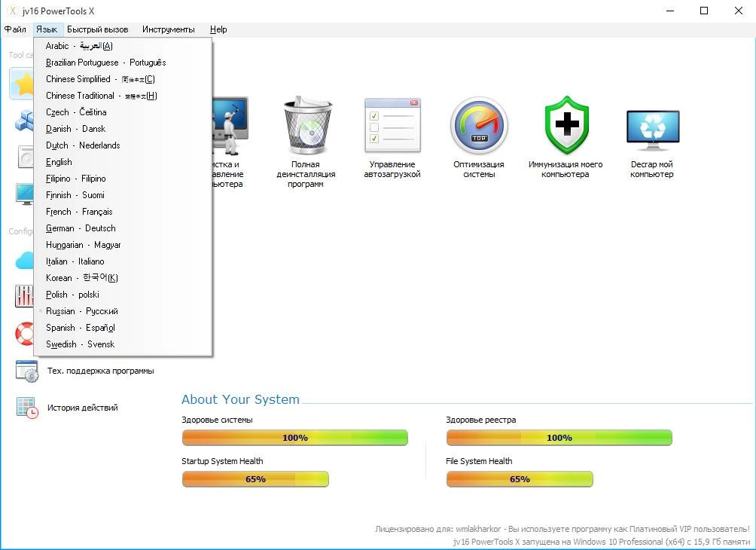756x550 pixels.
Task: Click Полная деинсталляция программ label
Action: [x=306, y=174]
